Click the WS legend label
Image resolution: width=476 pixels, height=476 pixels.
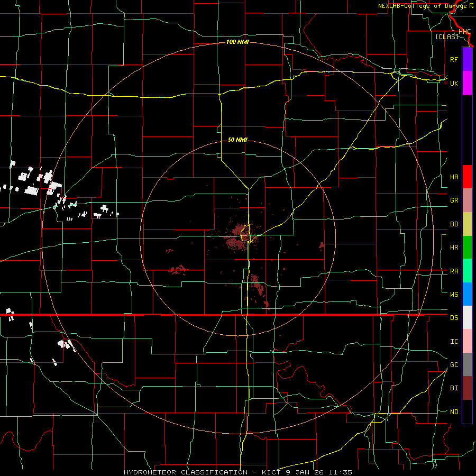tap(454, 295)
